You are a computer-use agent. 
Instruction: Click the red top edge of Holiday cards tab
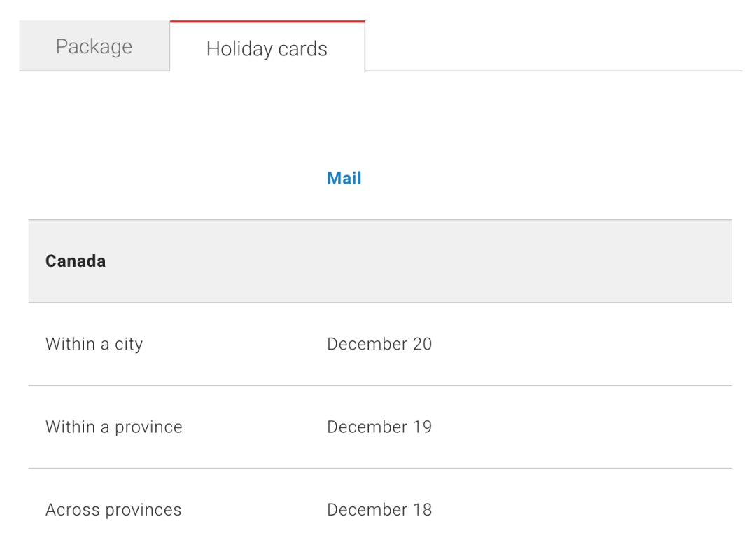pos(267,22)
